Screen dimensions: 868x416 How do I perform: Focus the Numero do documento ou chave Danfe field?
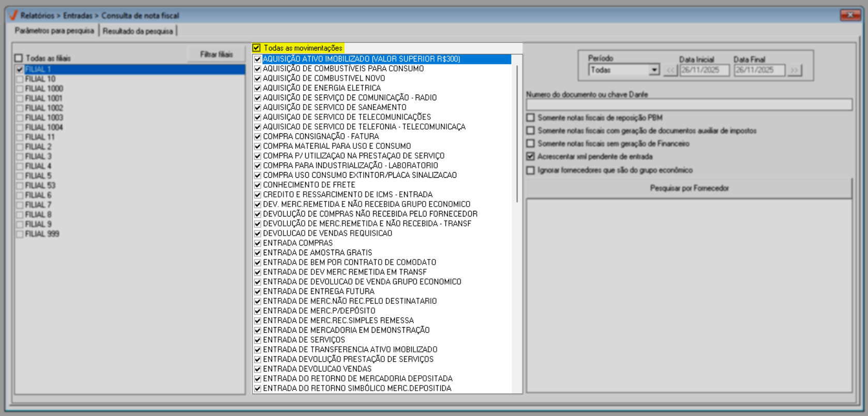(x=689, y=104)
